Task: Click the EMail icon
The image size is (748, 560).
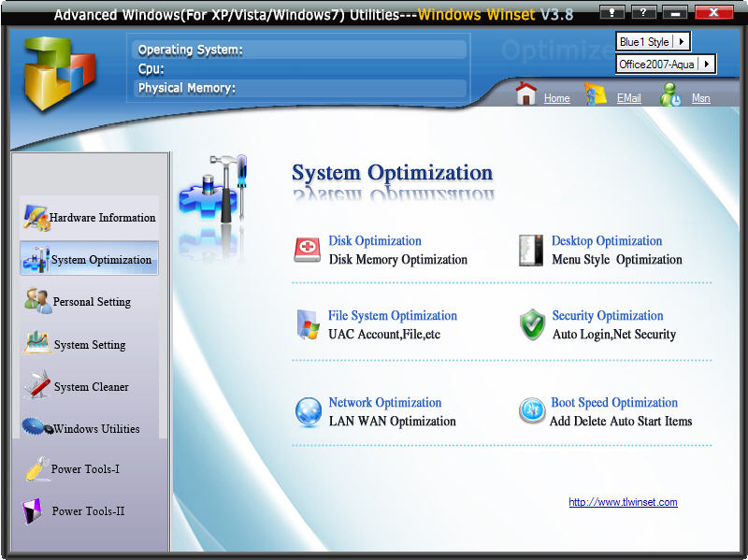Action: [x=596, y=93]
